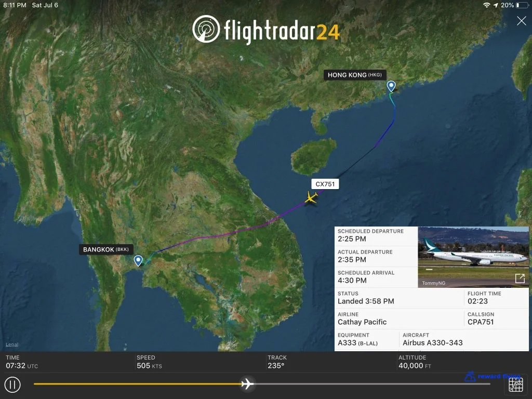Viewport: 532px width, 399px height.
Task: Tap the 8:11 PM clock
Action: [15, 5]
